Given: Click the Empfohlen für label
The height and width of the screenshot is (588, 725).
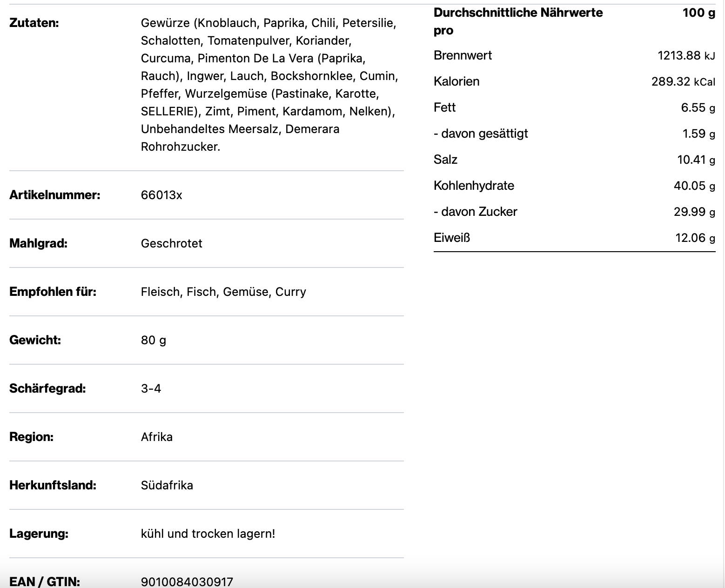Looking at the screenshot, I should coord(53,292).
